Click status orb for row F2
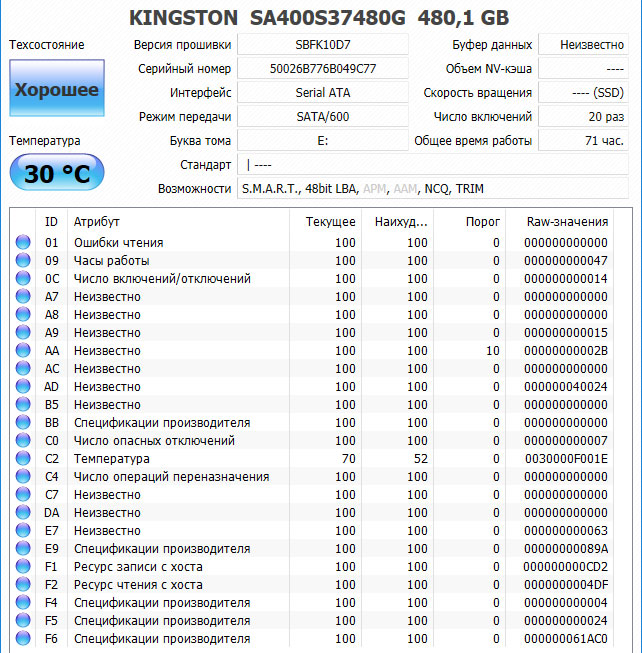Image resolution: width=642 pixels, height=653 pixels. [x=23, y=584]
